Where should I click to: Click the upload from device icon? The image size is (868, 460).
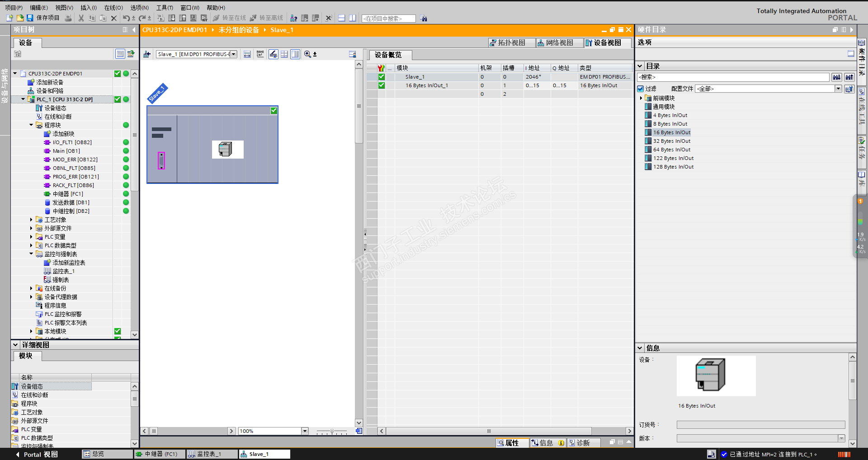click(x=183, y=18)
